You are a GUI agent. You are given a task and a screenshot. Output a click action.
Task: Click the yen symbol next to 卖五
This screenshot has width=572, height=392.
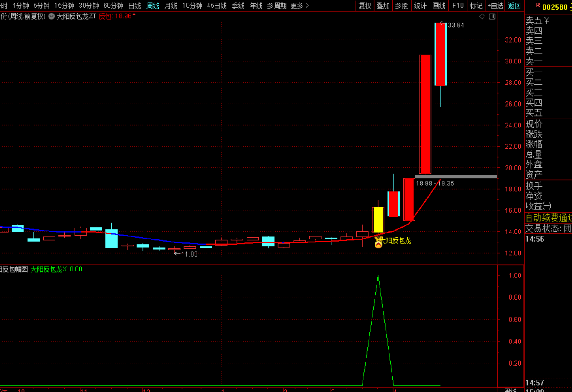click(546, 21)
